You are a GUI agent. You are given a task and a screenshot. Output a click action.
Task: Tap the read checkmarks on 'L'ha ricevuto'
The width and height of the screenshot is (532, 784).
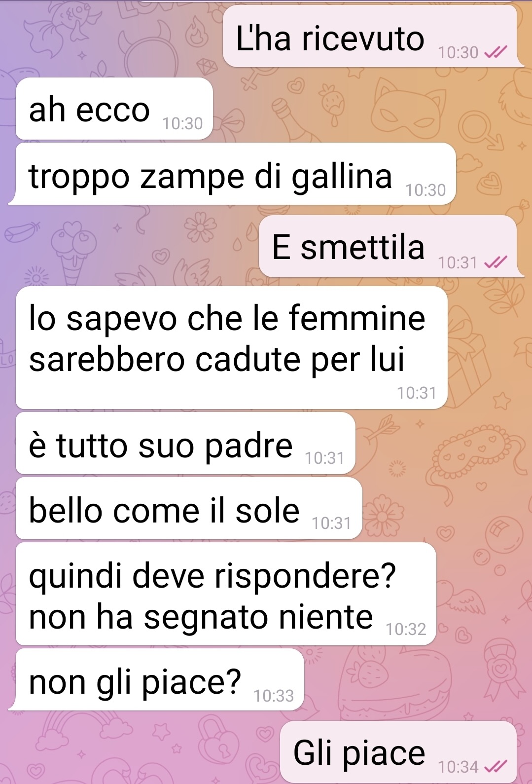[496, 52]
